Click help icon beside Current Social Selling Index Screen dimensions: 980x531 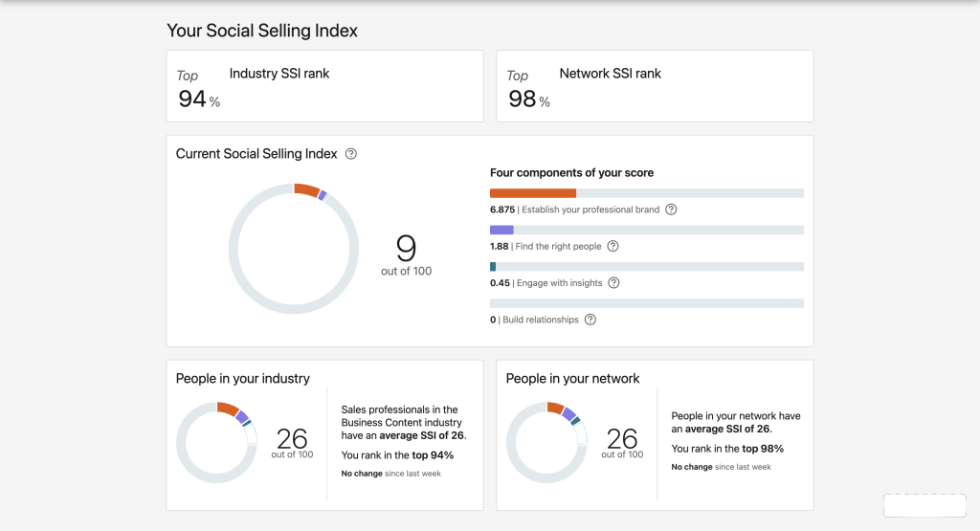click(351, 154)
